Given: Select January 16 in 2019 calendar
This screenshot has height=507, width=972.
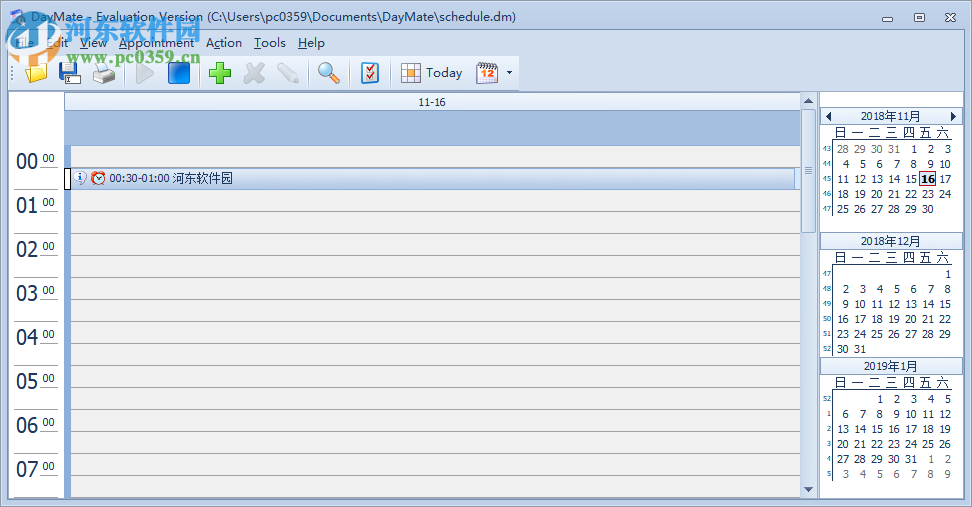Looking at the screenshot, I should pyautogui.click(x=894, y=429).
